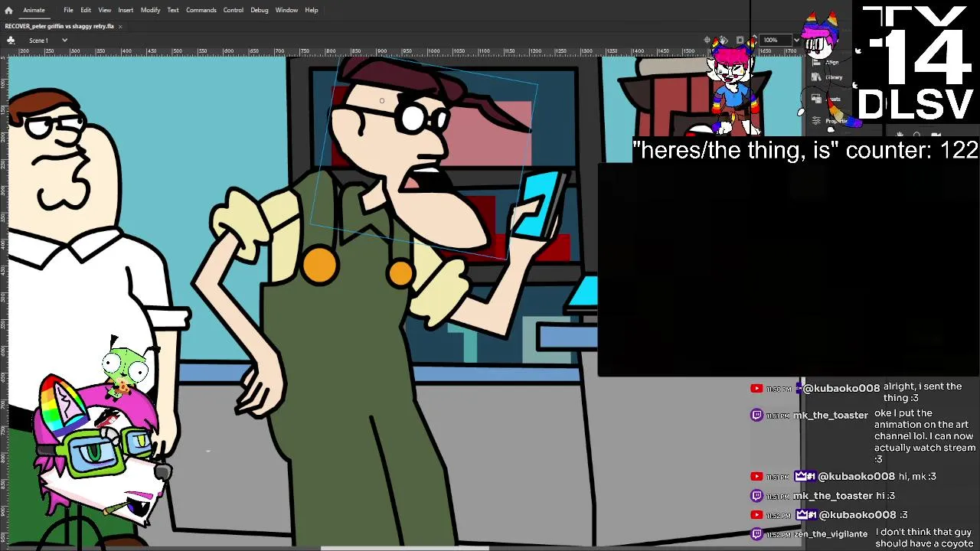The height and width of the screenshot is (551, 980).
Task: Open the Commands menu
Action: point(201,10)
